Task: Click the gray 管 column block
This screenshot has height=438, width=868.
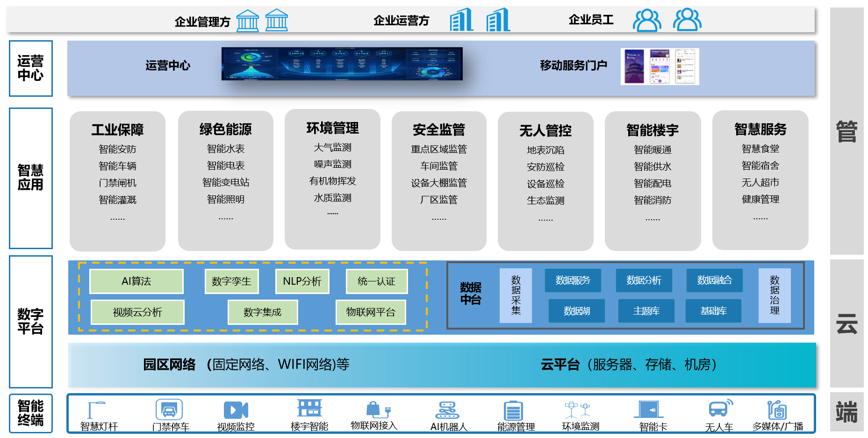Action: coord(846,131)
